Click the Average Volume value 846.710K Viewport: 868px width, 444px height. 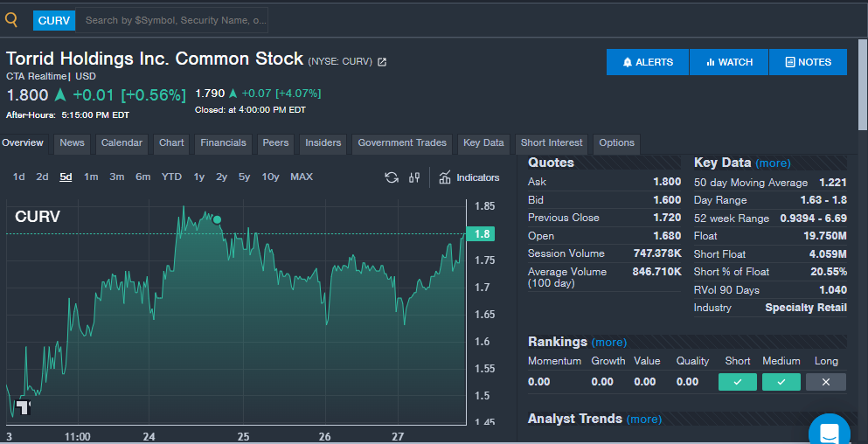tap(657, 272)
